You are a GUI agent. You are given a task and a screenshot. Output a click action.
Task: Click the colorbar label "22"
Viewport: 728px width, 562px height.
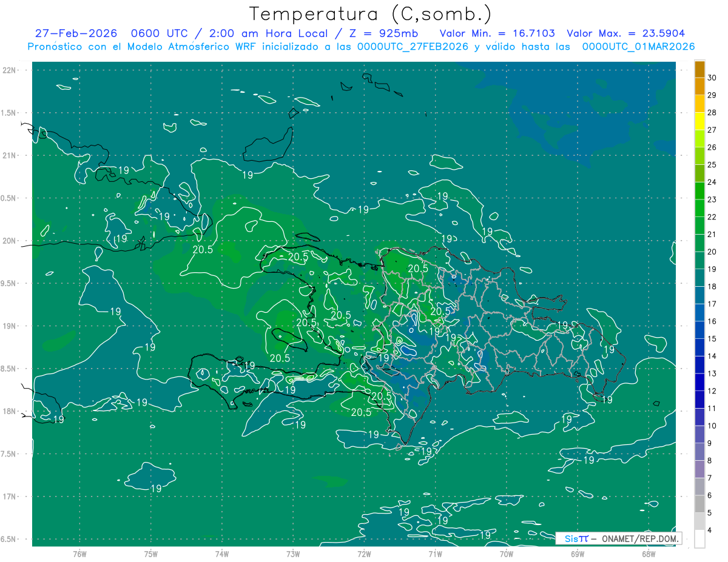(712, 217)
